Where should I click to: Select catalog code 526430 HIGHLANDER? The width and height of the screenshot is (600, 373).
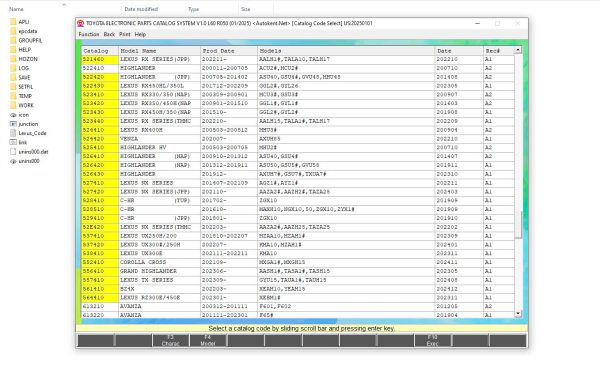[x=100, y=174]
